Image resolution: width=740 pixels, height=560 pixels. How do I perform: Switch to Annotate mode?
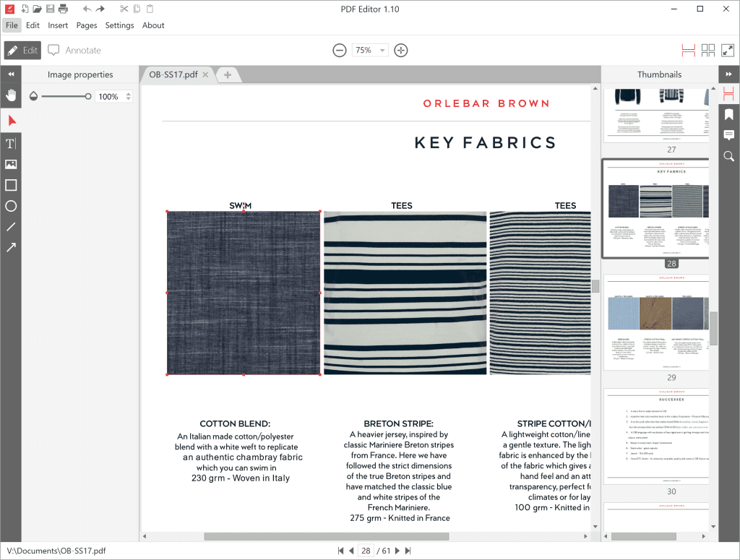click(x=74, y=50)
